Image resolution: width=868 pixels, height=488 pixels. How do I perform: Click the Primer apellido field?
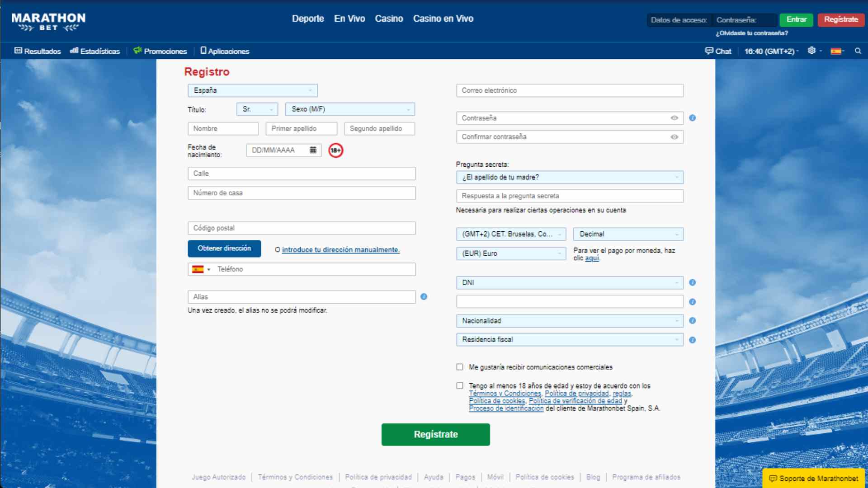click(302, 129)
